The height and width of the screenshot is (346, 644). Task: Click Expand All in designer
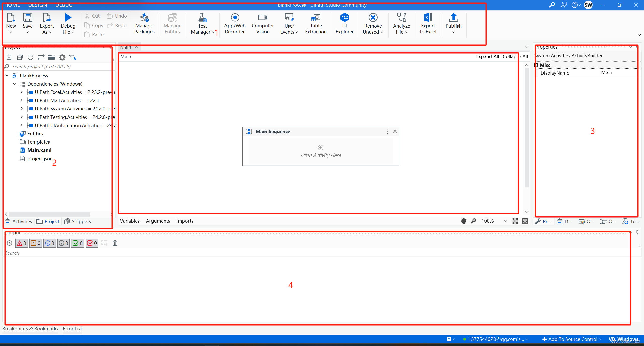tap(487, 56)
